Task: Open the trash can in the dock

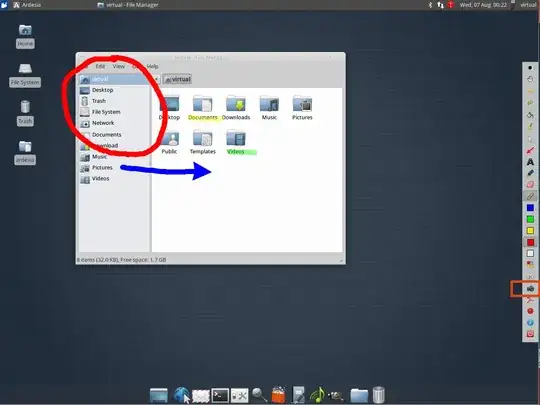Action: pyautogui.click(x=378, y=395)
